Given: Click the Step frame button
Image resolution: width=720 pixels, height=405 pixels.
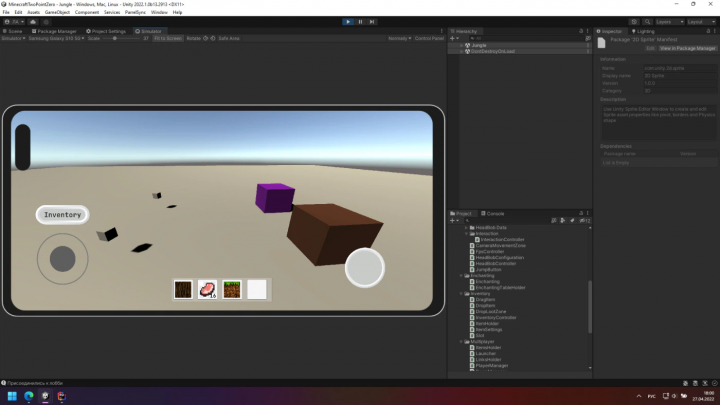Looking at the screenshot, I should click(x=372, y=22).
